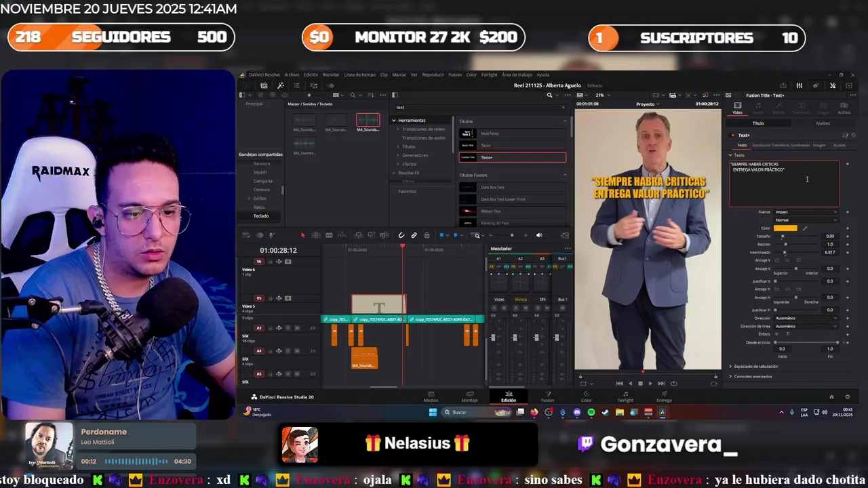Select the Dark Box Text Fusion title
This screenshot has height=488, width=868.
512,187
